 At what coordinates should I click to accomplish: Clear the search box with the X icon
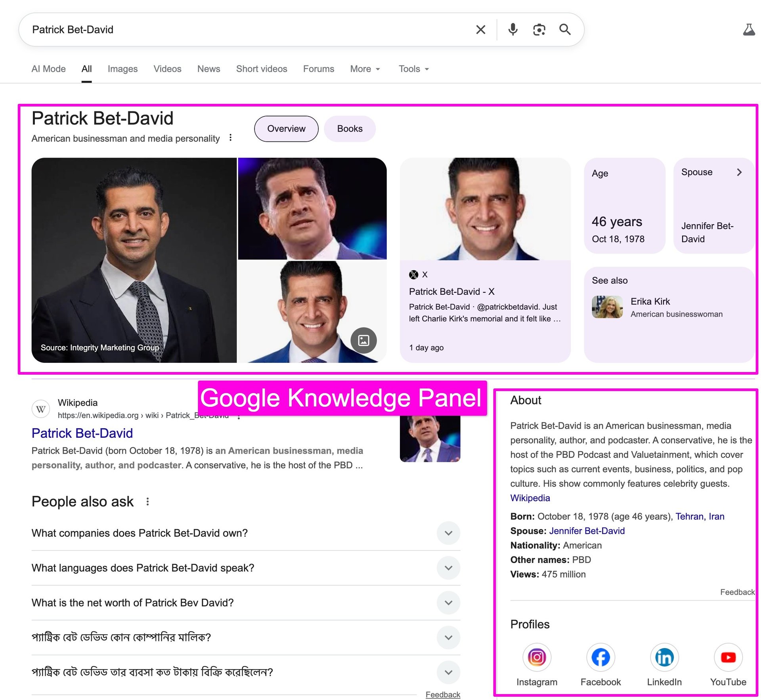(x=480, y=30)
